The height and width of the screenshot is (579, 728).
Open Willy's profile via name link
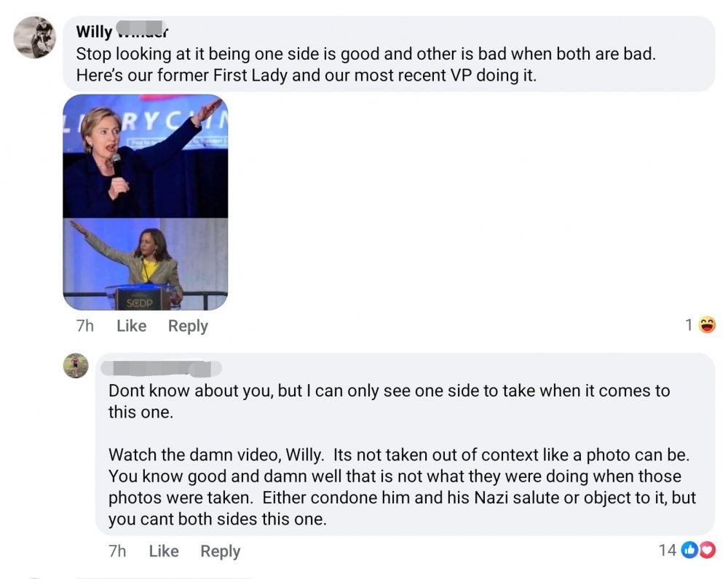coord(122,32)
